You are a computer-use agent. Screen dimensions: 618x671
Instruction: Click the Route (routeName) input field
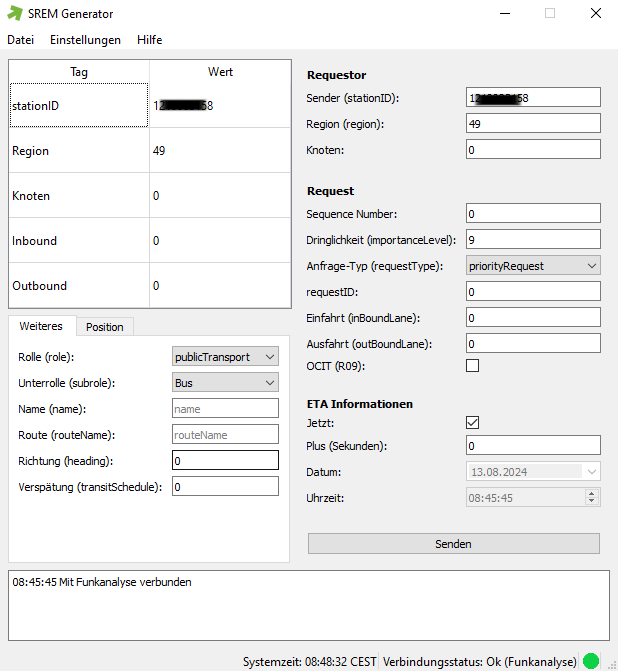pyautogui.click(x=225, y=435)
